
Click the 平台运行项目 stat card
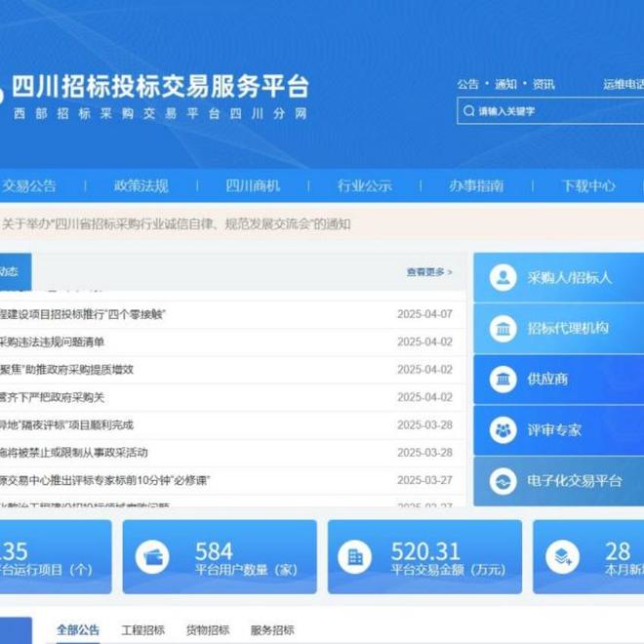click(56, 557)
